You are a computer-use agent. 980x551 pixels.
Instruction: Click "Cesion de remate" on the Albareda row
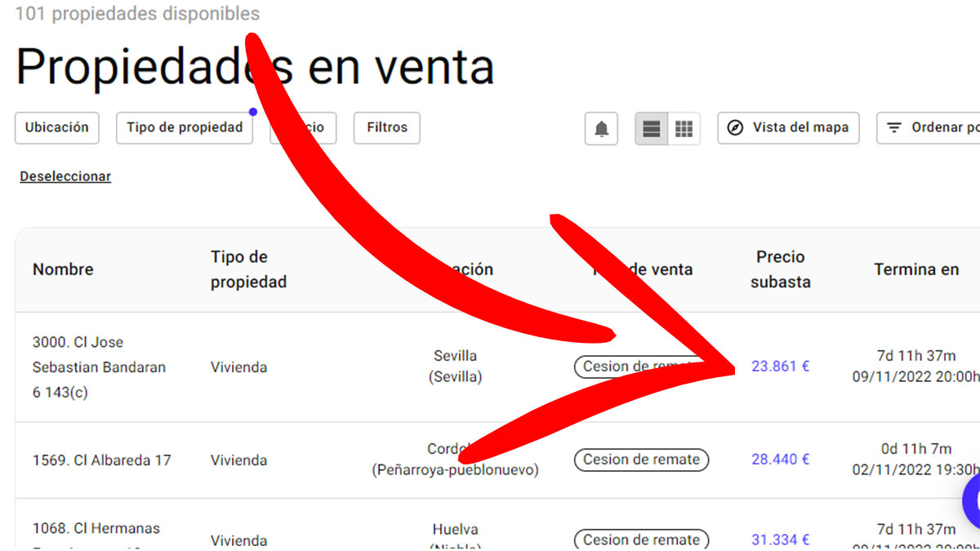641,460
